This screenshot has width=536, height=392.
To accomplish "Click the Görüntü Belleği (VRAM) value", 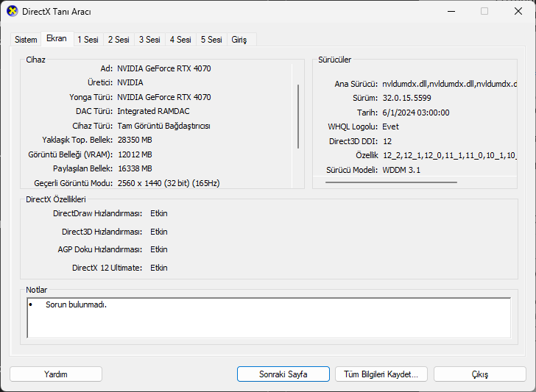I will pyautogui.click(x=135, y=154).
